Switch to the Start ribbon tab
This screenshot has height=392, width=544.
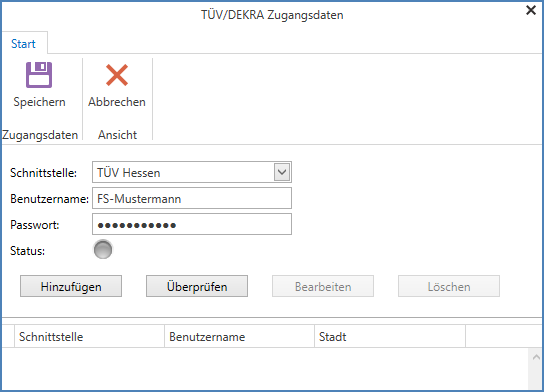pyautogui.click(x=23, y=44)
